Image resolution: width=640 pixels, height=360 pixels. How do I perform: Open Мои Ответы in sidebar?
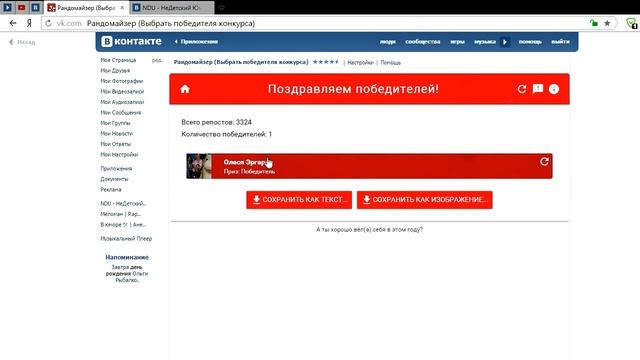(x=116, y=144)
